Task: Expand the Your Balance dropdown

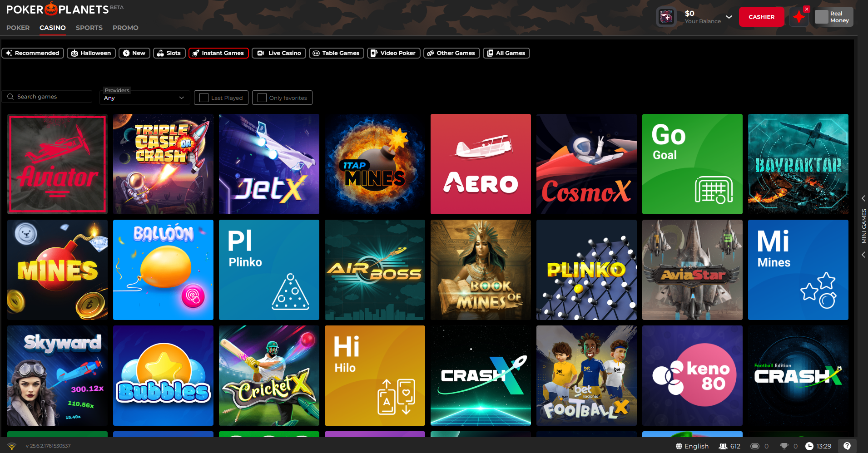Action: point(729,17)
